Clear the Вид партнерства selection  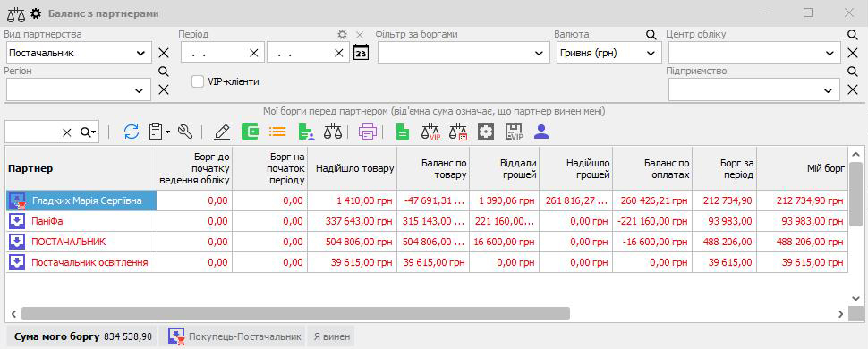click(x=164, y=53)
